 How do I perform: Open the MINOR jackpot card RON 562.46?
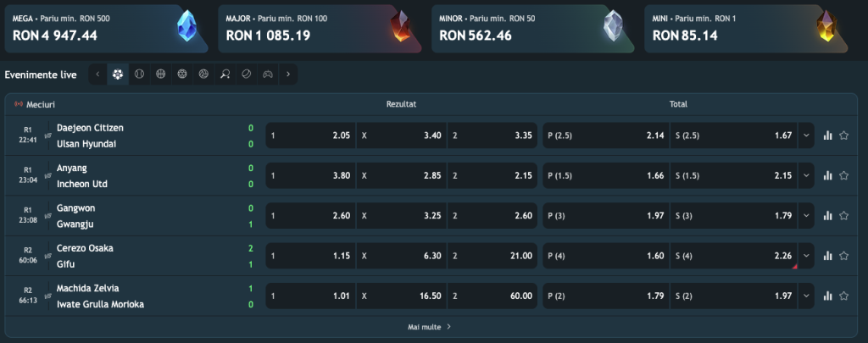coord(533,29)
